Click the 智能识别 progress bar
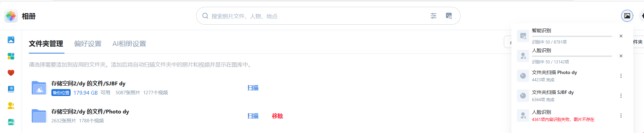This screenshot has height=133, width=644. (x=572, y=36)
